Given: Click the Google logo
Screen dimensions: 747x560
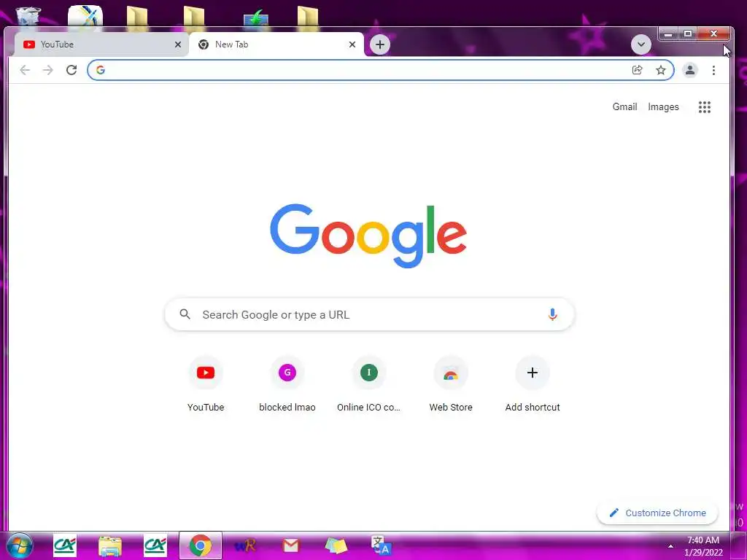Looking at the screenshot, I should [368, 236].
